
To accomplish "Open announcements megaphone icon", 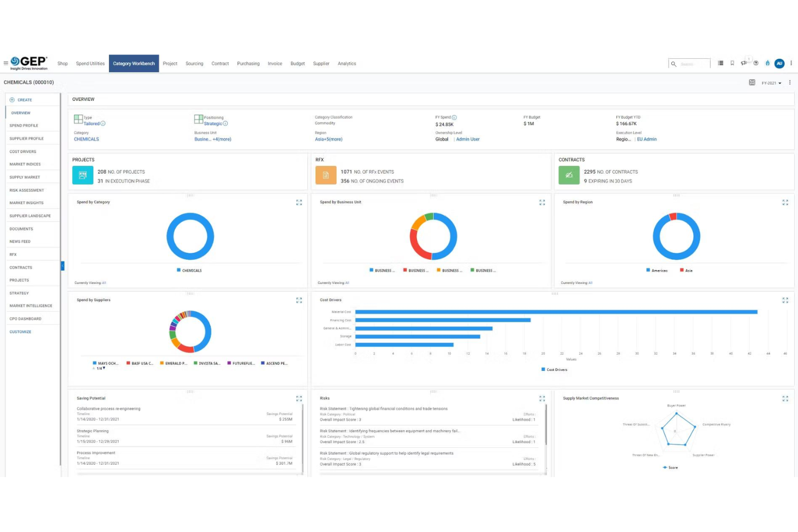I will click(744, 63).
